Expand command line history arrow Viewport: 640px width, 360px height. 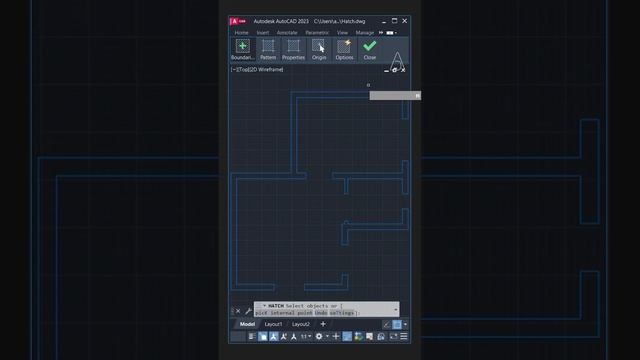point(396,309)
